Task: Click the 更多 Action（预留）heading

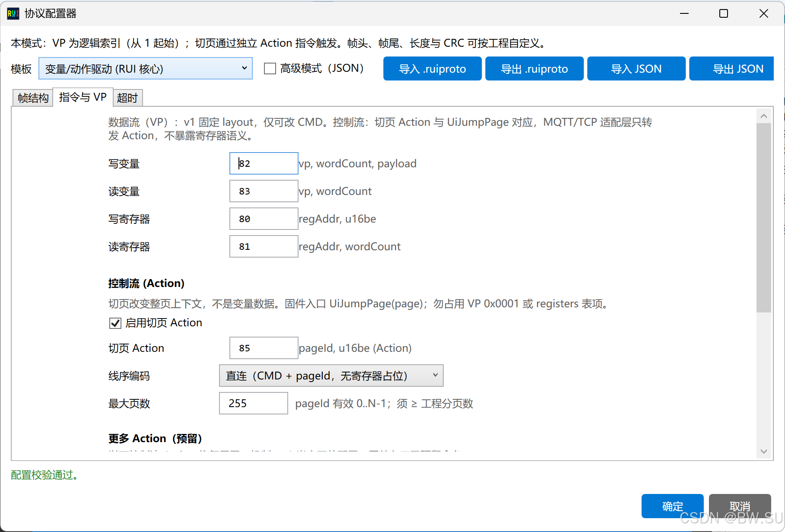Action: pyautogui.click(x=156, y=439)
